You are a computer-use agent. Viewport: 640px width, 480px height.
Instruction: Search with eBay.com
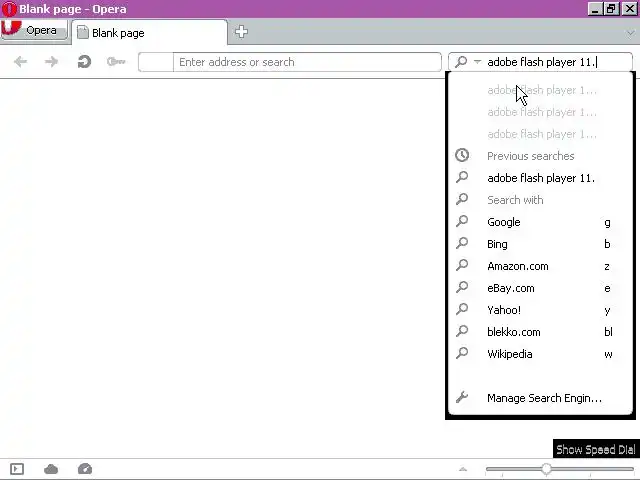[541, 288]
